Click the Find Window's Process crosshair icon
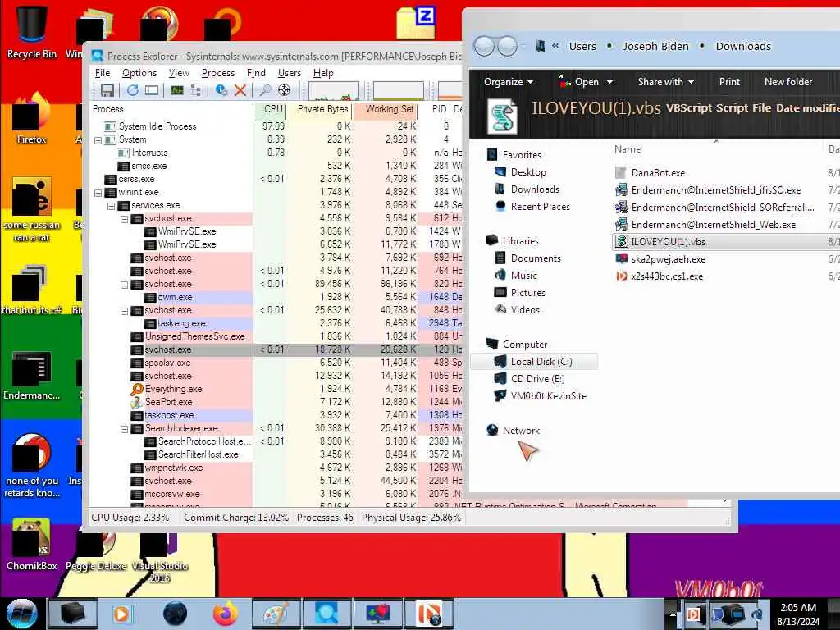 pos(284,90)
